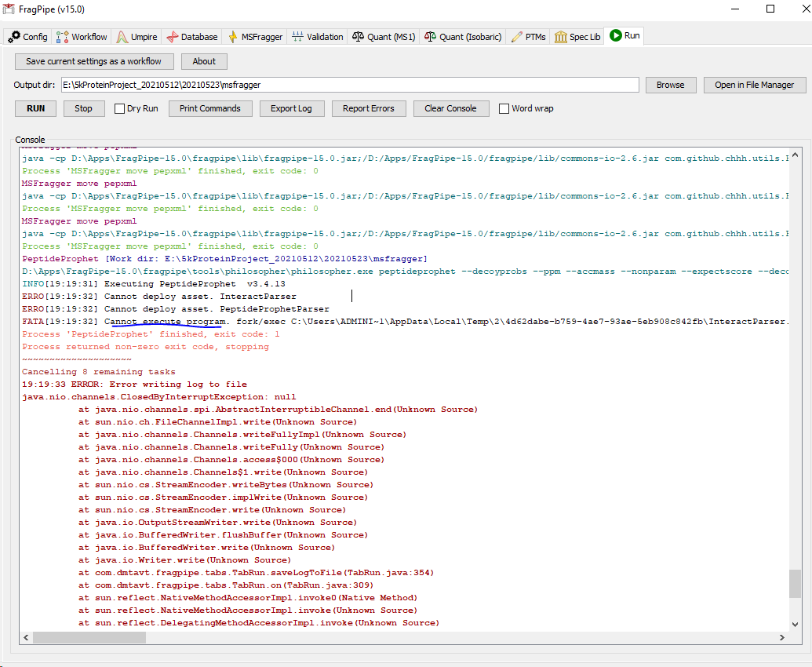Screen dimensions: 812x667
Task: Open the About dialog
Action: 203,61
